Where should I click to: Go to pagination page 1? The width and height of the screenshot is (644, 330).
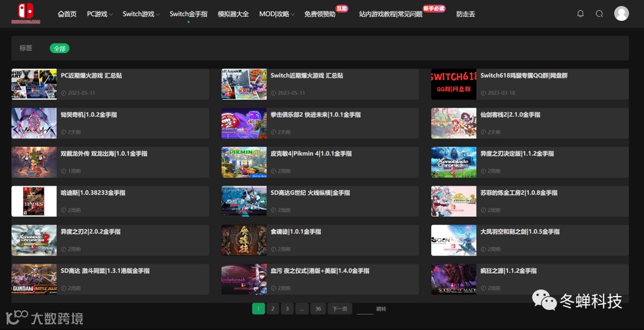point(258,309)
